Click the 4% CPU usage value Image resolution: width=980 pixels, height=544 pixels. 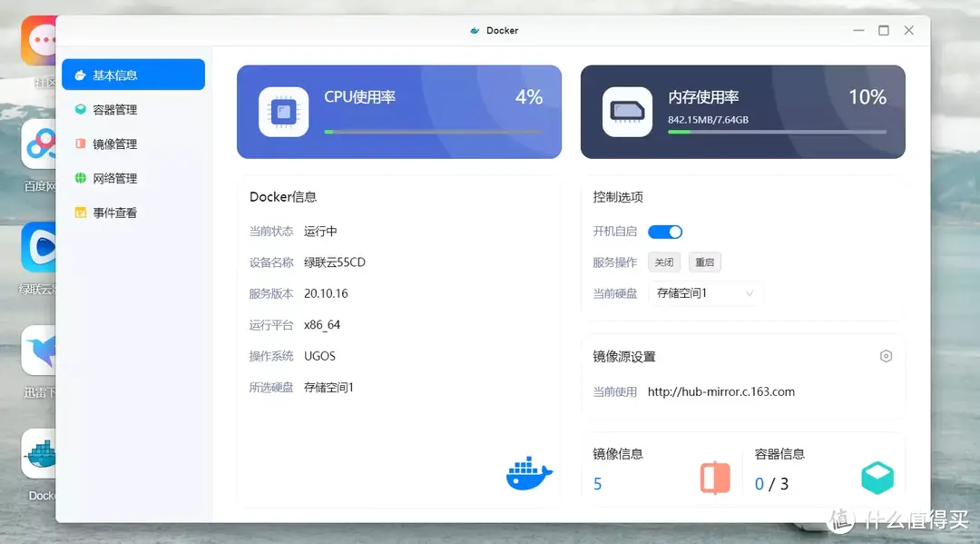529,97
